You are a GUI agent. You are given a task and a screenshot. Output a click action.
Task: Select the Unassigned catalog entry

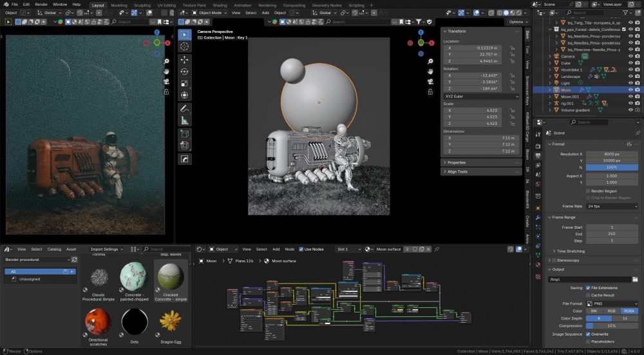[x=30, y=279]
